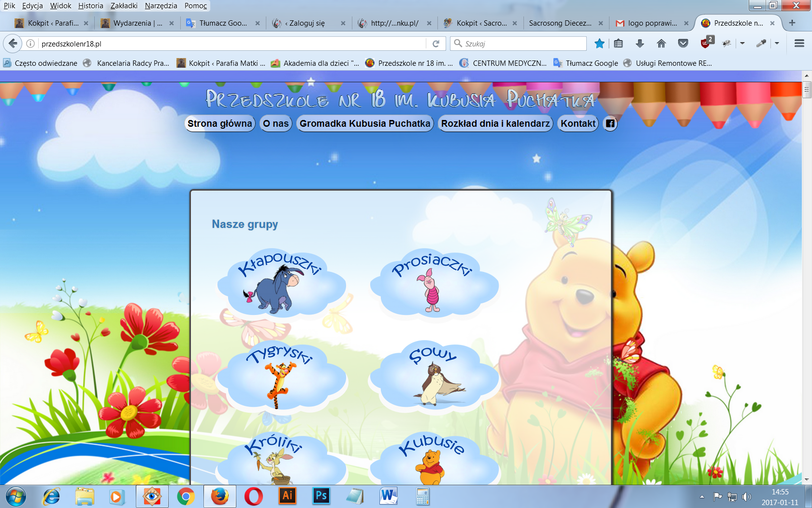Open the Plik menu
The height and width of the screenshot is (508, 812).
pyautogui.click(x=9, y=6)
